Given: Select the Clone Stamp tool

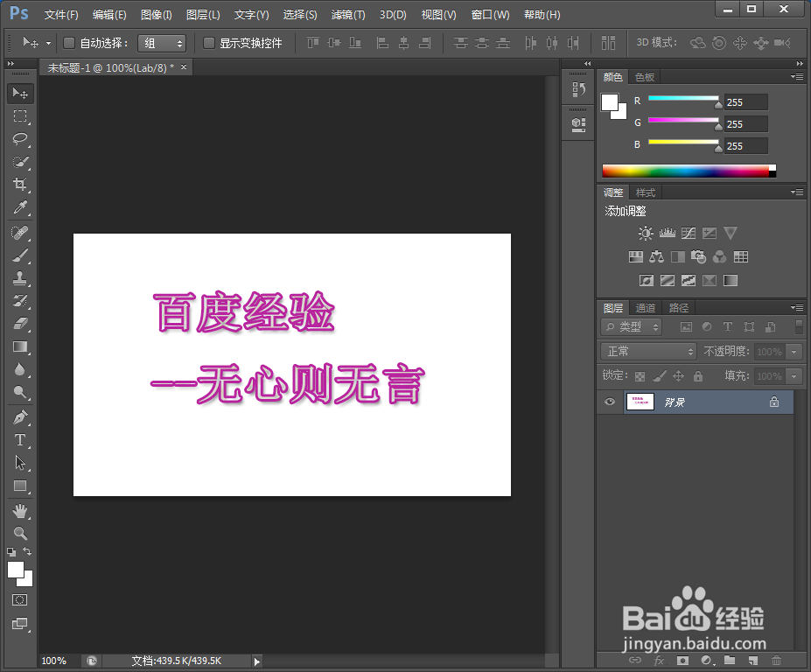Looking at the screenshot, I should tap(20, 278).
